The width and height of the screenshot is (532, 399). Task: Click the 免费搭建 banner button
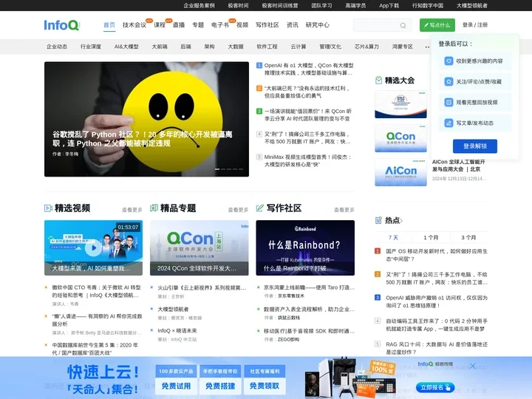coord(220,386)
